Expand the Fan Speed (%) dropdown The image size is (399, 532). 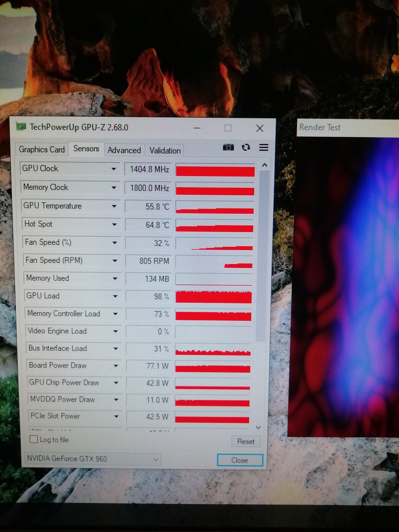pyautogui.click(x=115, y=243)
